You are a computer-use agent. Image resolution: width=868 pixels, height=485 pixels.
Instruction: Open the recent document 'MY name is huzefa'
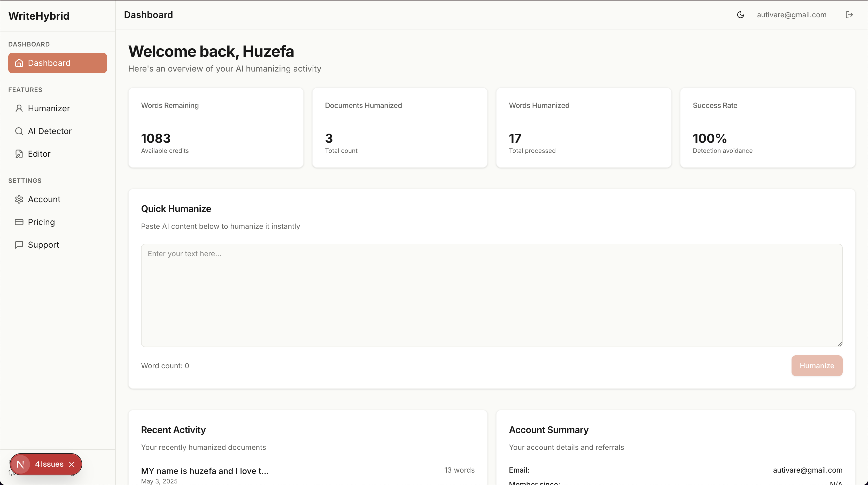205,471
